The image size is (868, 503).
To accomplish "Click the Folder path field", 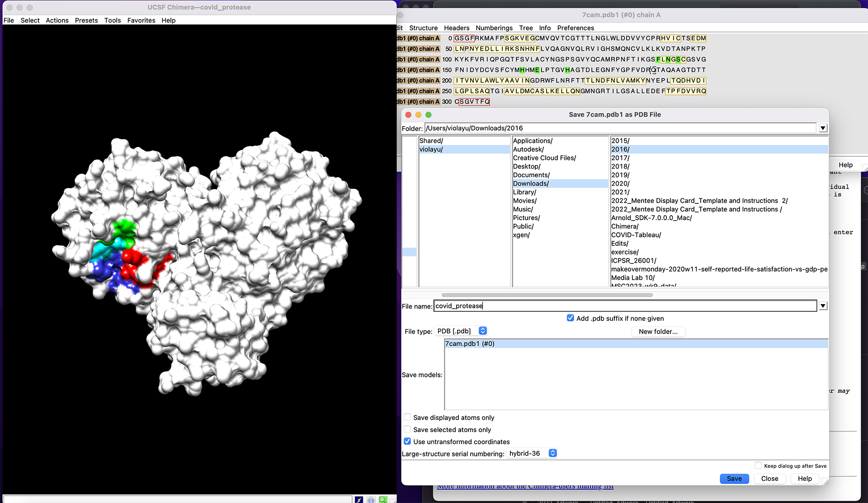I will [x=621, y=128].
